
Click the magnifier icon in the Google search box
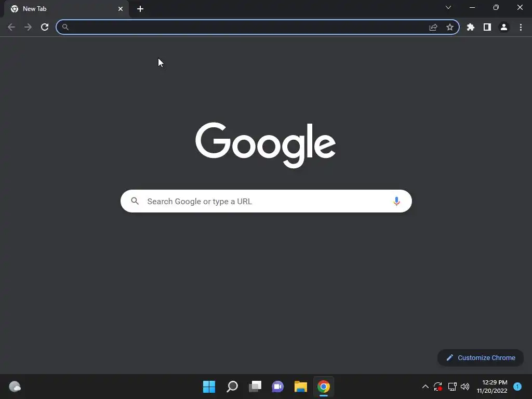point(135,201)
